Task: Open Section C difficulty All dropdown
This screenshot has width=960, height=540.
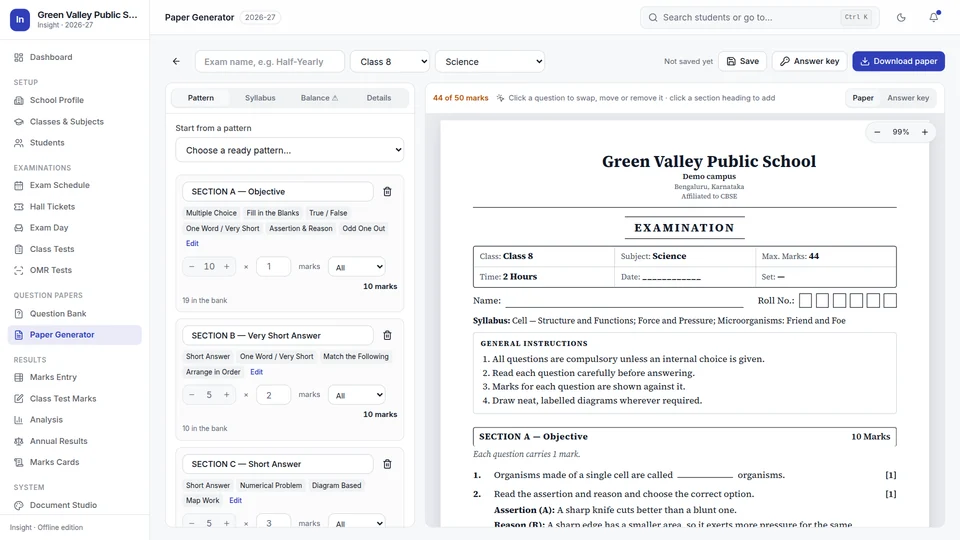Action: tap(357, 522)
